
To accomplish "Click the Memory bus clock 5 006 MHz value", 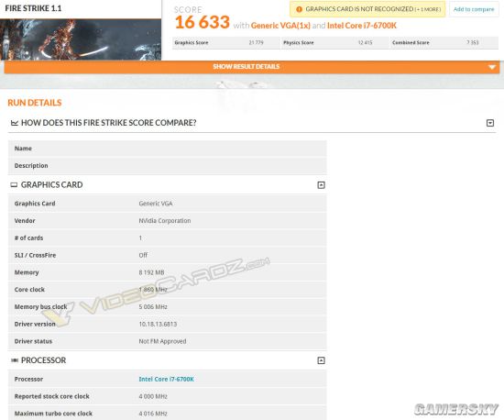I will [153, 307].
